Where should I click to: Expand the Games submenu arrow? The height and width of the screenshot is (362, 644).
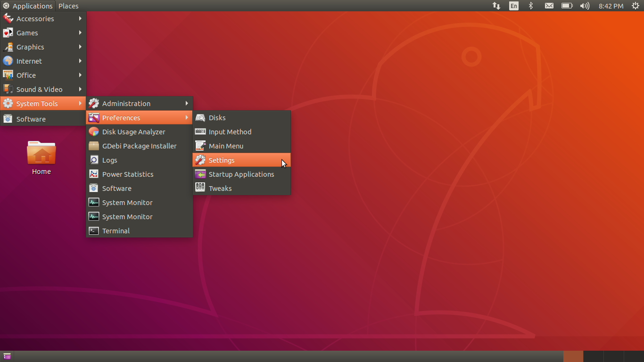80,33
